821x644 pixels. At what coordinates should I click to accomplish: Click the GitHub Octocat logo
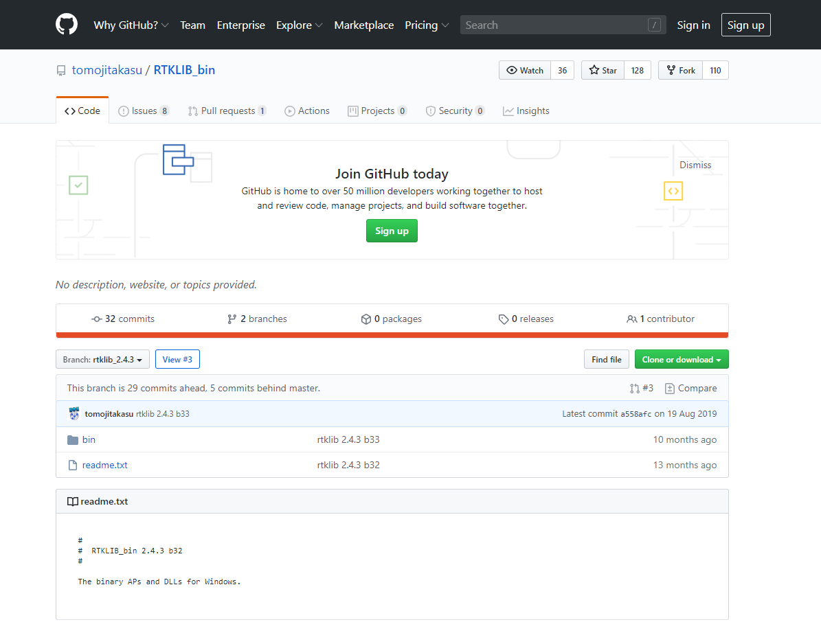(x=67, y=25)
